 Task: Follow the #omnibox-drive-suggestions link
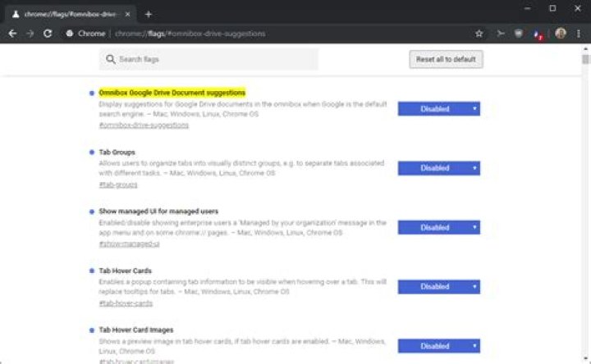[x=144, y=125]
